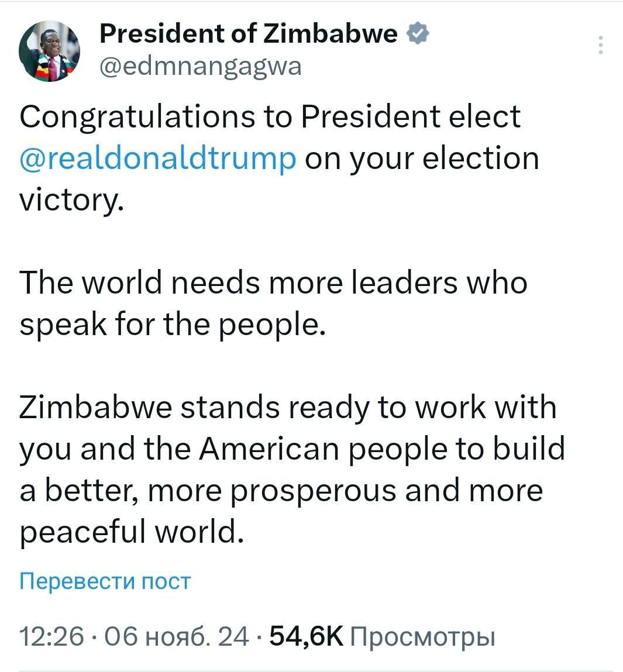
Task: Click "The world needs more leaders who" line
Action: pyautogui.click(x=273, y=283)
